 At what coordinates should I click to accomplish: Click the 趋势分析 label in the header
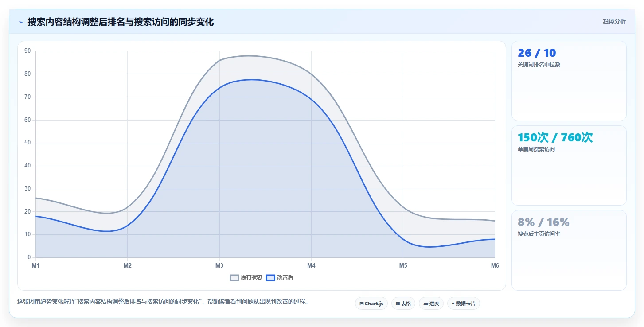click(614, 21)
